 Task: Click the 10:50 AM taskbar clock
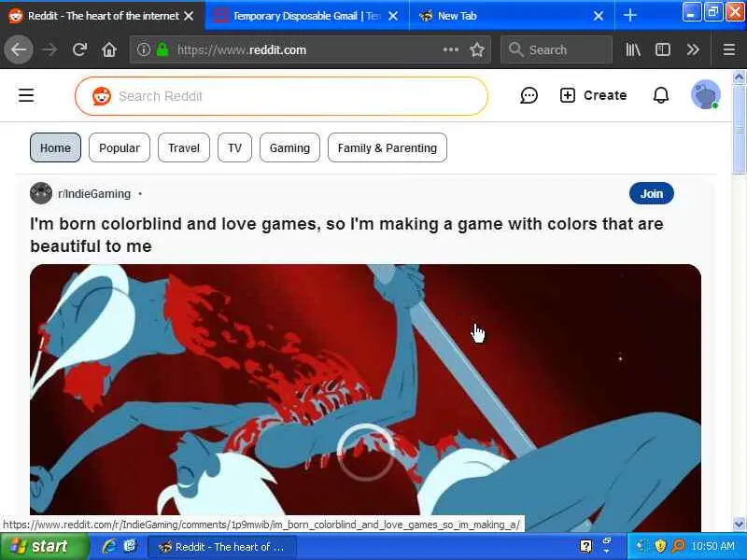(x=713, y=546)
